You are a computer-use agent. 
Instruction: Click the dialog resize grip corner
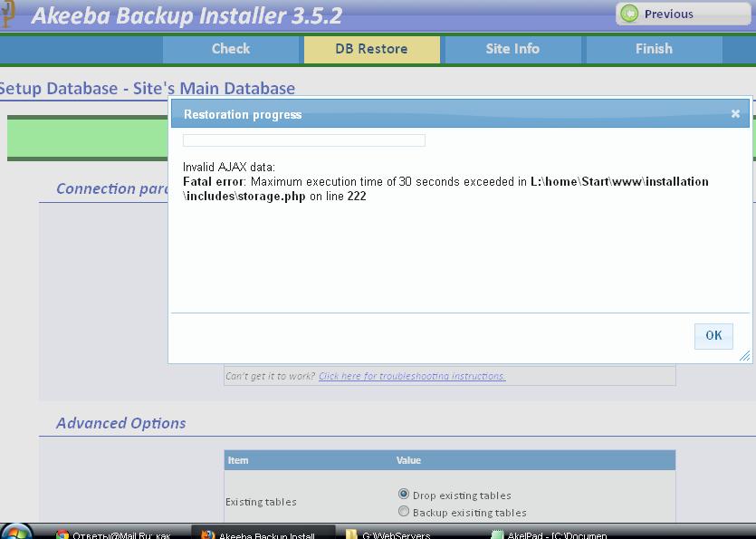(745, 356)
